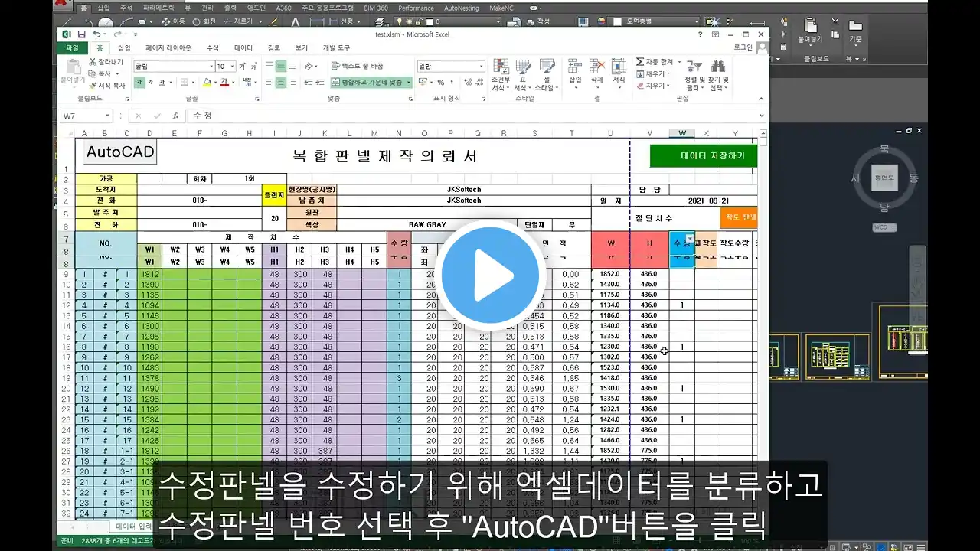Screen dimensions: 980x551
Task: Open the AutoNesting tab in AutoCAD
Action: click(462, 8)
